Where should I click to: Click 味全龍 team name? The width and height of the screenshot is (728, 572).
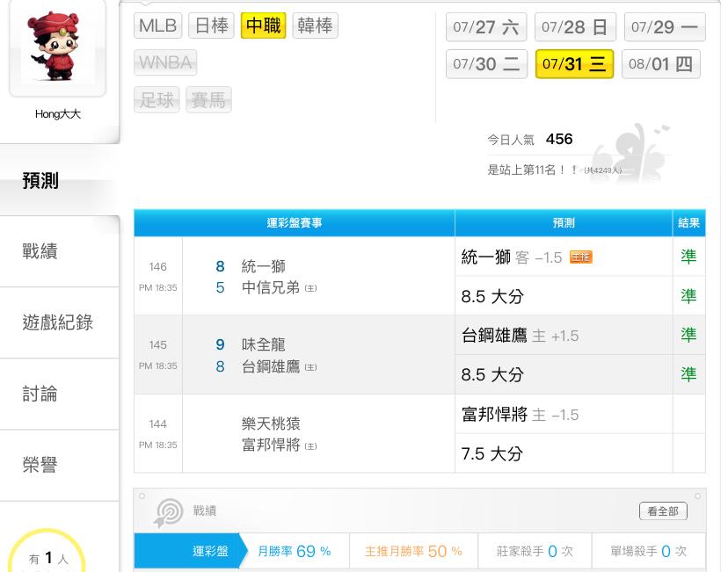(263, 344)
